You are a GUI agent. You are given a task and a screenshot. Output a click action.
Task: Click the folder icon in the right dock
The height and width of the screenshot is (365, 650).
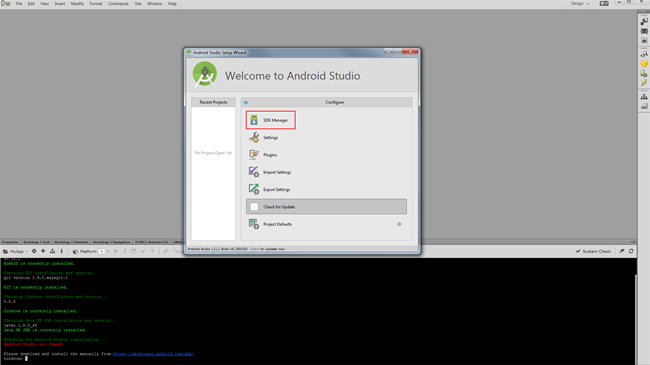point(644,41)
